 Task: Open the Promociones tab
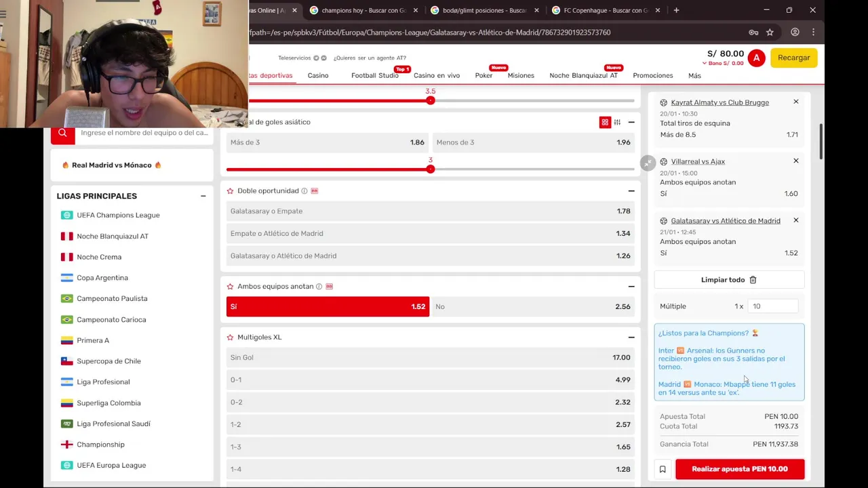[x=653, y=75]
